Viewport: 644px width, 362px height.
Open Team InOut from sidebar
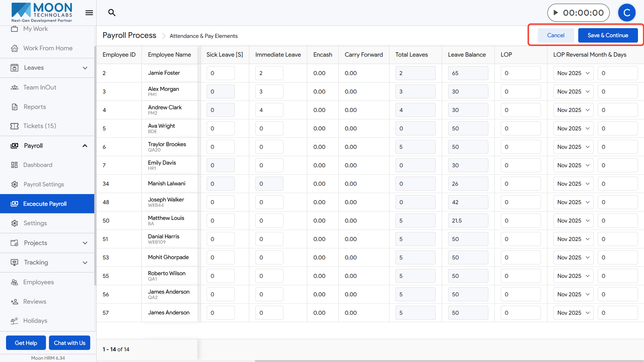click(x=40, y=87)
